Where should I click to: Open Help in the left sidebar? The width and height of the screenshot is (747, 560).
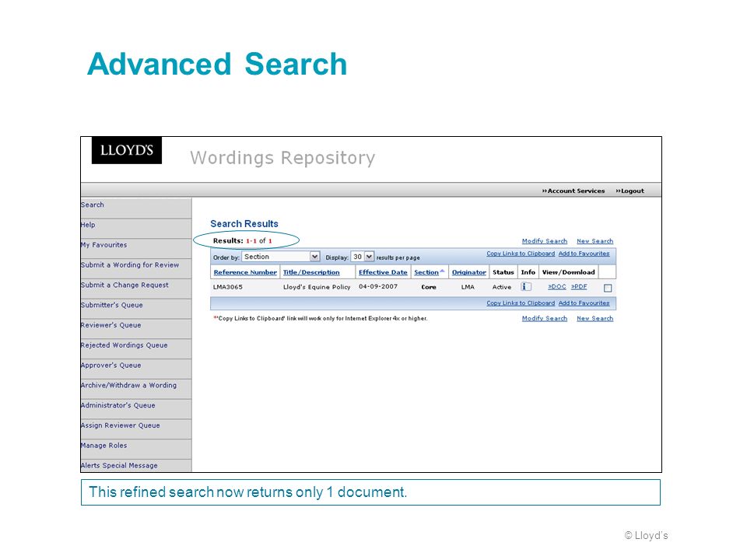tap(88, 225)
